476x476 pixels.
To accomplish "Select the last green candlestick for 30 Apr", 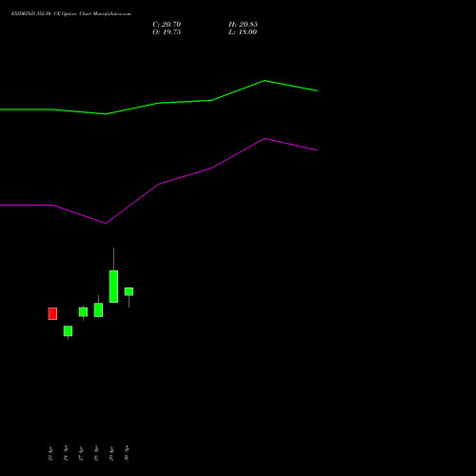I will [129, 291].
